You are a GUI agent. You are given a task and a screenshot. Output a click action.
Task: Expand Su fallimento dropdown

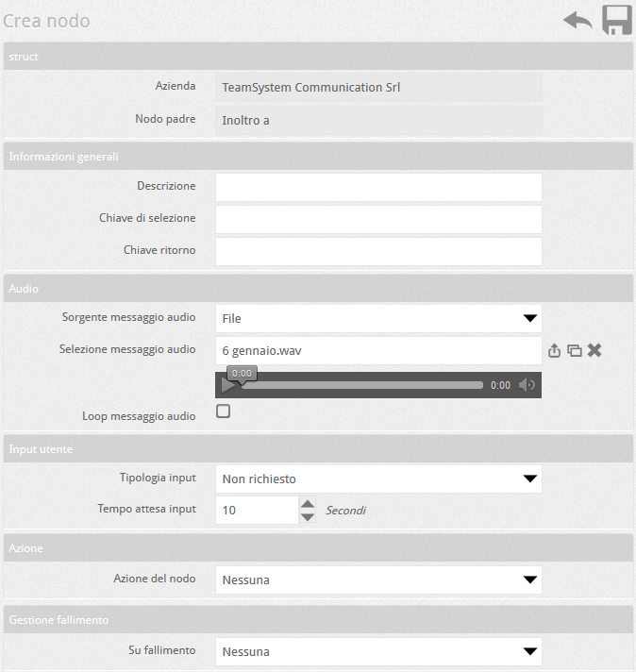coord(378,652)
